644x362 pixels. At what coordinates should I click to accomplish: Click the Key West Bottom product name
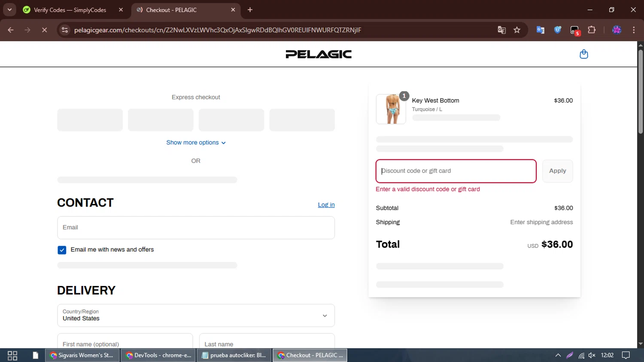tap(435, 100)
